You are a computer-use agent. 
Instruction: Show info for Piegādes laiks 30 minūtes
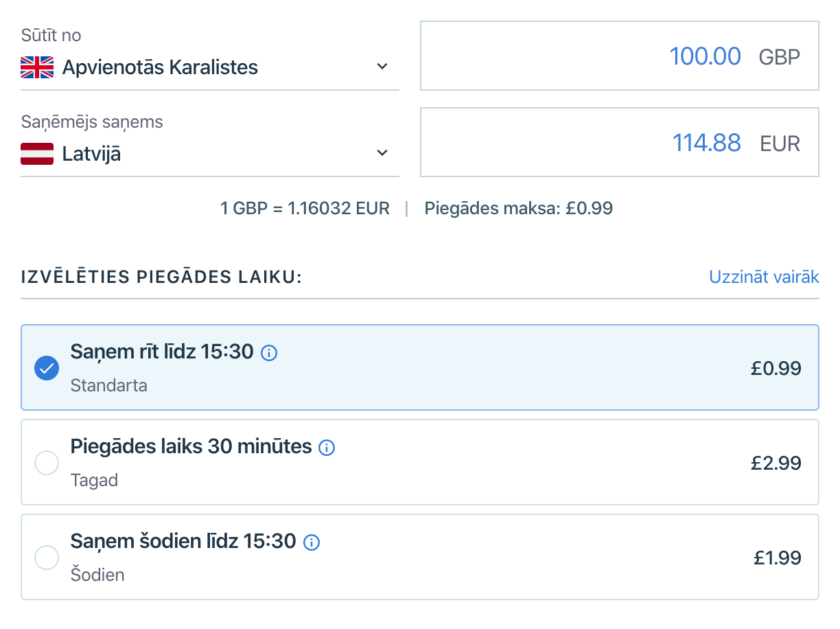(327, 448)
